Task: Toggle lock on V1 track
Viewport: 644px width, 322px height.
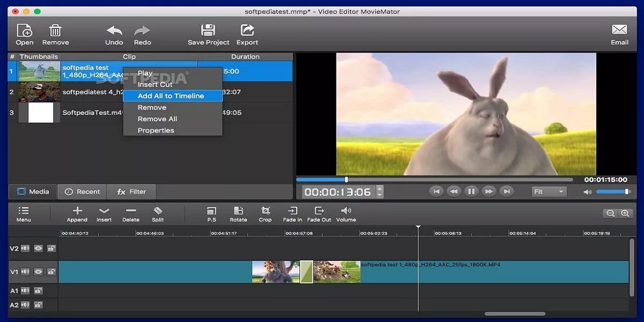Action: (x=52, y=272)
